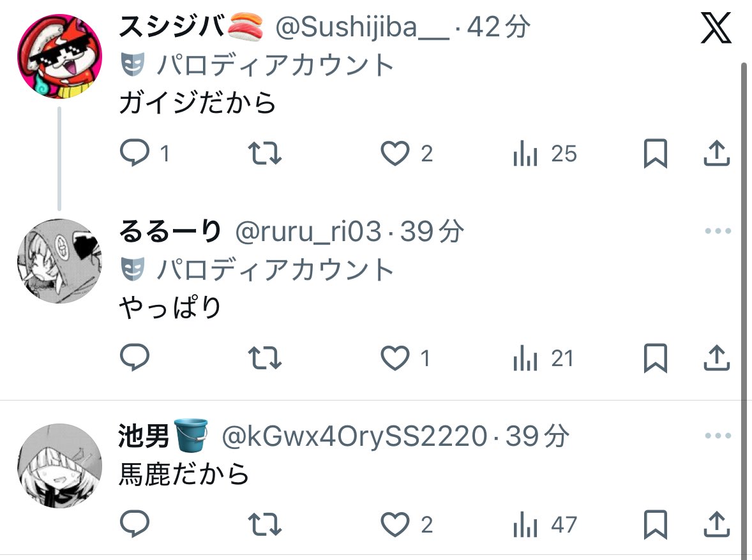The image size is (752, 560).
Task: Open the @Sushijiba__ profile handle
Action: click(x=363, y=27)
